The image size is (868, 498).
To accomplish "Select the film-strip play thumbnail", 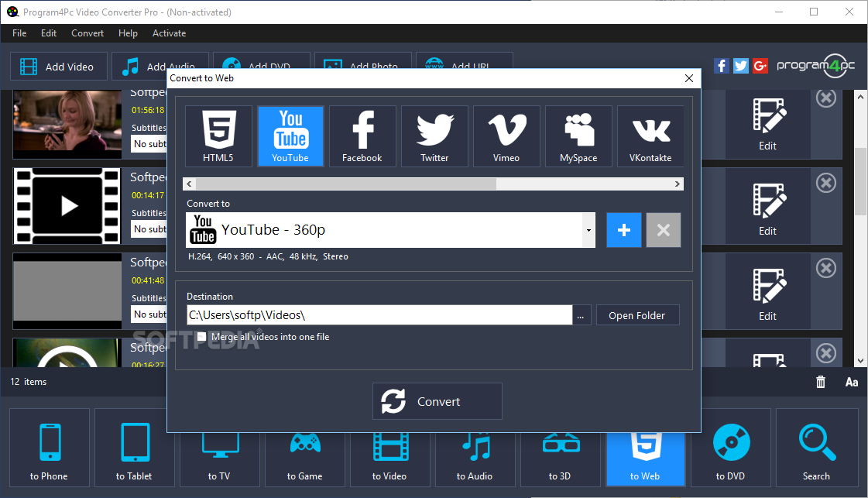I will point(67,206).
